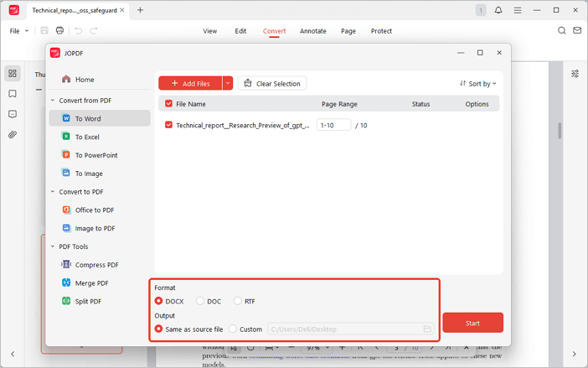Image resolution: width=588 pixels, height=368 pixels.
Task: Switch to the Protect tab
Action: pyautogui.click(x=381, y=31)
